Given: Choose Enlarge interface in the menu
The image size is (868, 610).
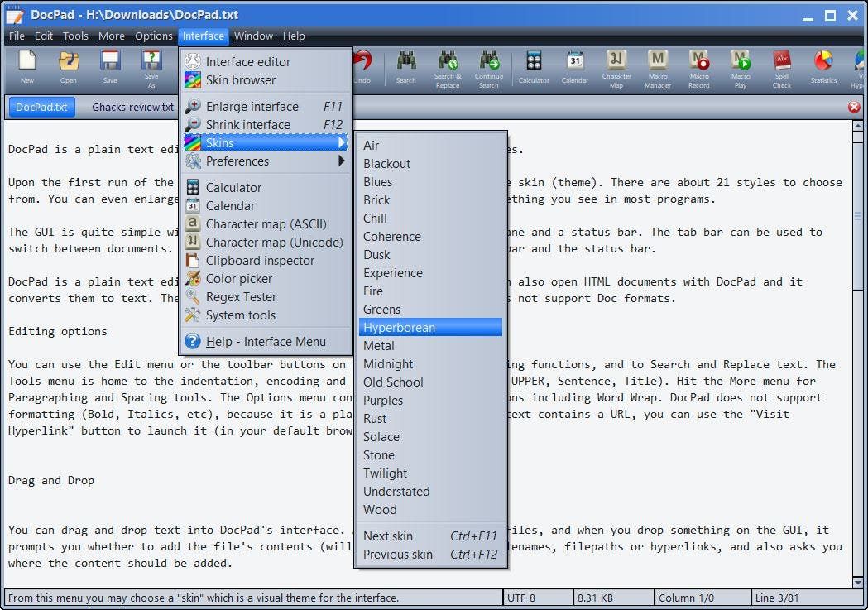Looking at the screenshot, I should pyautogui.click(x=266, y=106).
